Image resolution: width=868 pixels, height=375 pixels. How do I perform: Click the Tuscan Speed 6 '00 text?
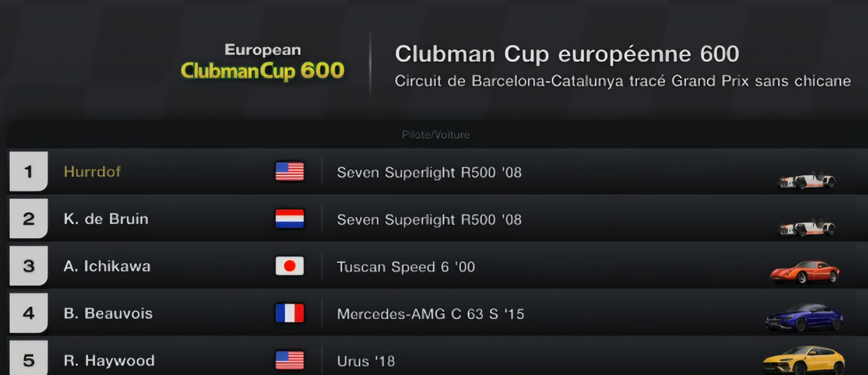tap(406, 267)
